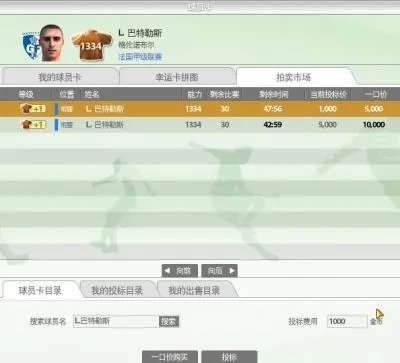400x363 pixels.
Task: Sort by 能力 column header
Action: point(194,95)
